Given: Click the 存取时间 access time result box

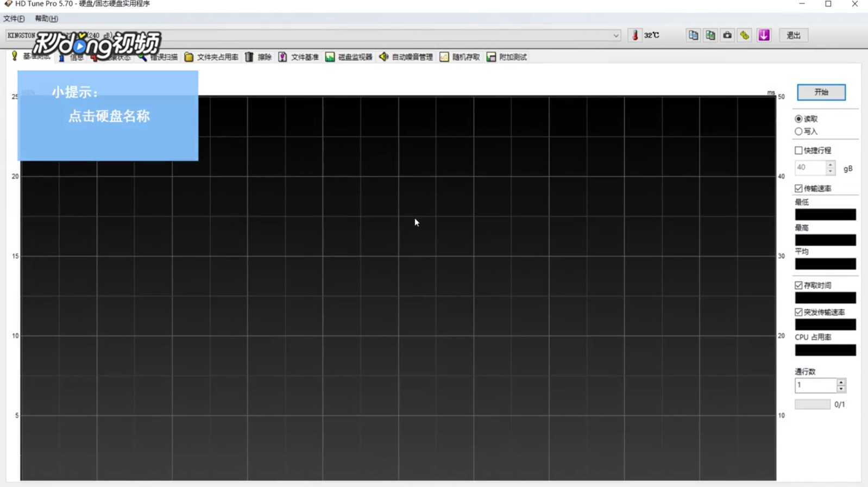Looking at the screenshot, I should (x=825, y=298).
